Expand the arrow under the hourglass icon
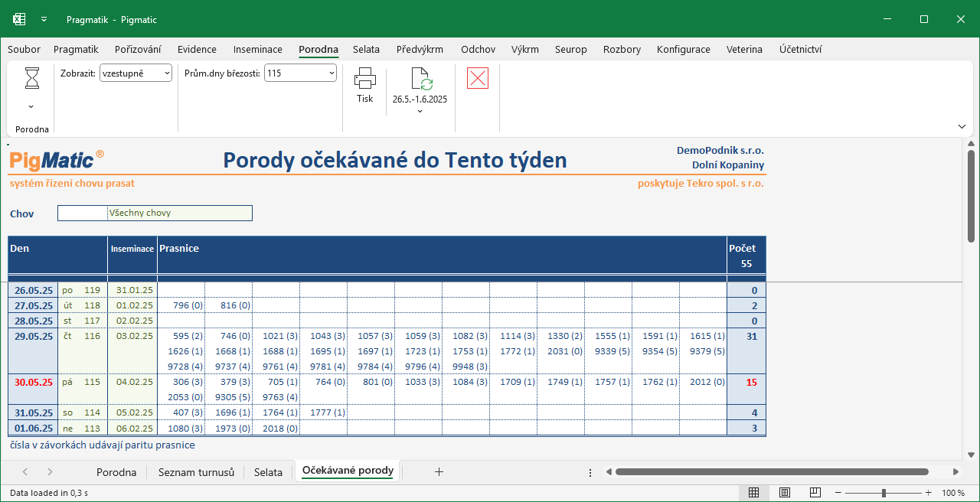The image size is (980, 502). [31, 107]
